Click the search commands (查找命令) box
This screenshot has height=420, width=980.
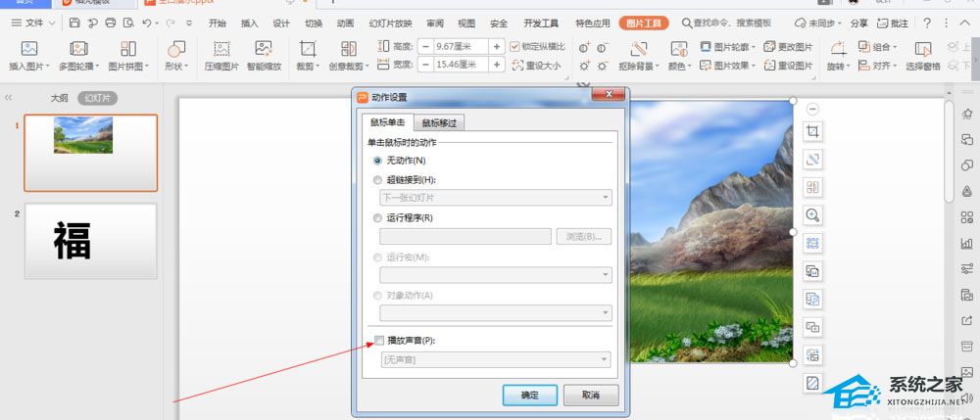[x=726, y=23]
